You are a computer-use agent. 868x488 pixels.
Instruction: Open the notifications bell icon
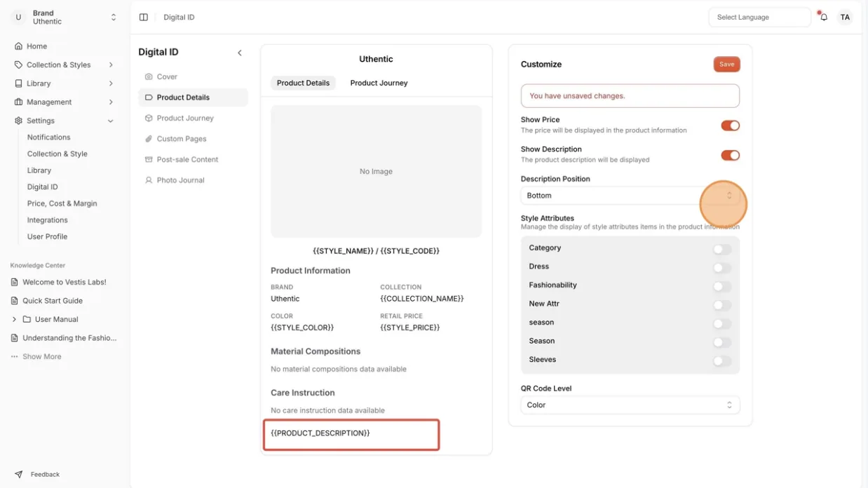pos(824,18)
